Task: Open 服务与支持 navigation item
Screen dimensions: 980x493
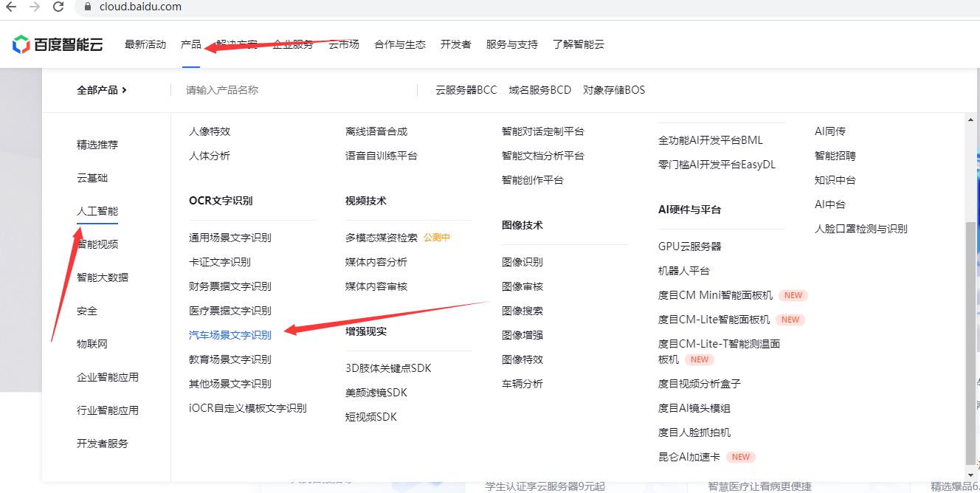Action: pos(512,44)
